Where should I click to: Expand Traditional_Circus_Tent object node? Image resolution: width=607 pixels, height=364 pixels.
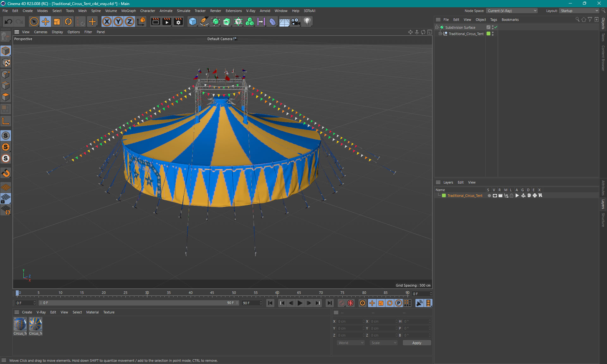440,34
